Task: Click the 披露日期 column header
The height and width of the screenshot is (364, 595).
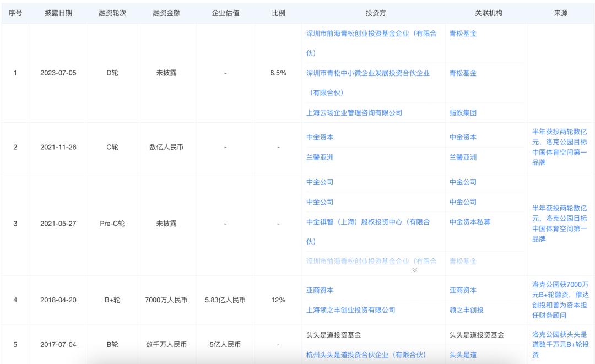Action: tap(58, 13)
